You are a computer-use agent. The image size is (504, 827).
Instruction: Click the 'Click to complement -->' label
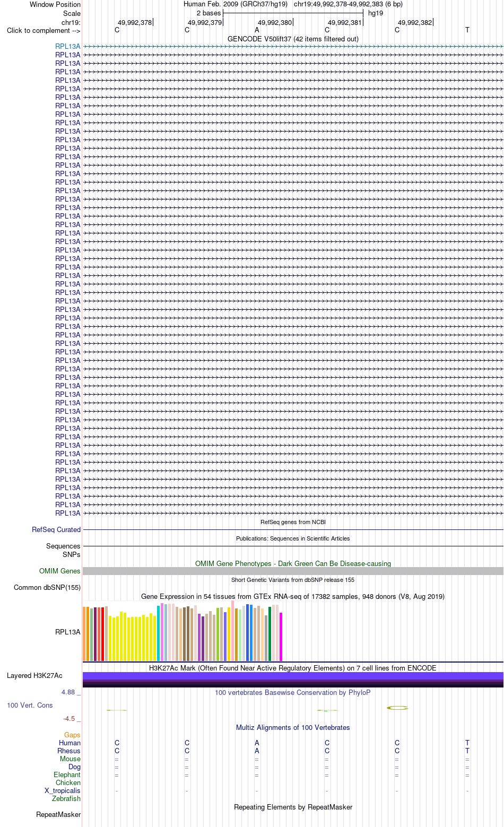coord(44,30)
